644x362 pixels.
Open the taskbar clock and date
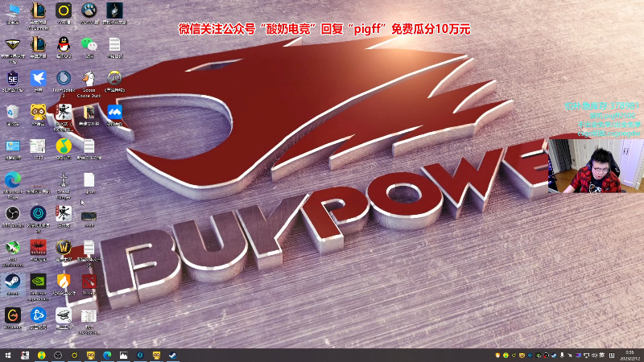pos(630,356)
